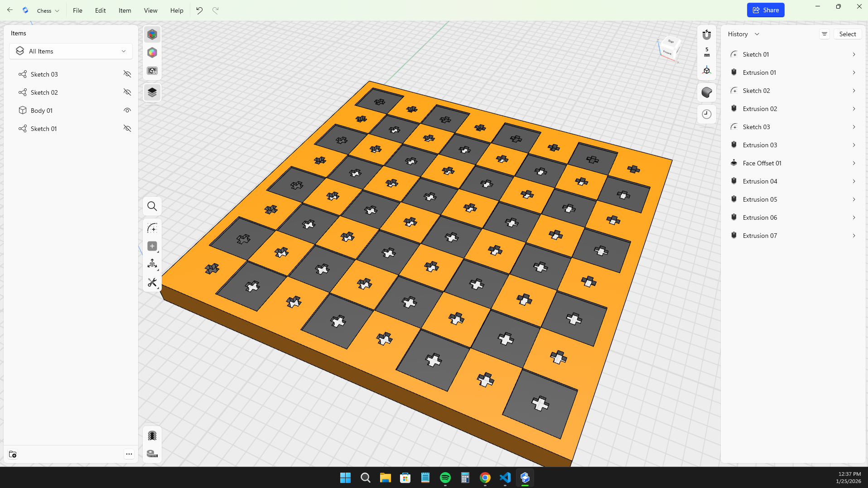The height and width of the screenshot is (488, 868).
Task: Go back with the arrow icon
Action: 10,10
